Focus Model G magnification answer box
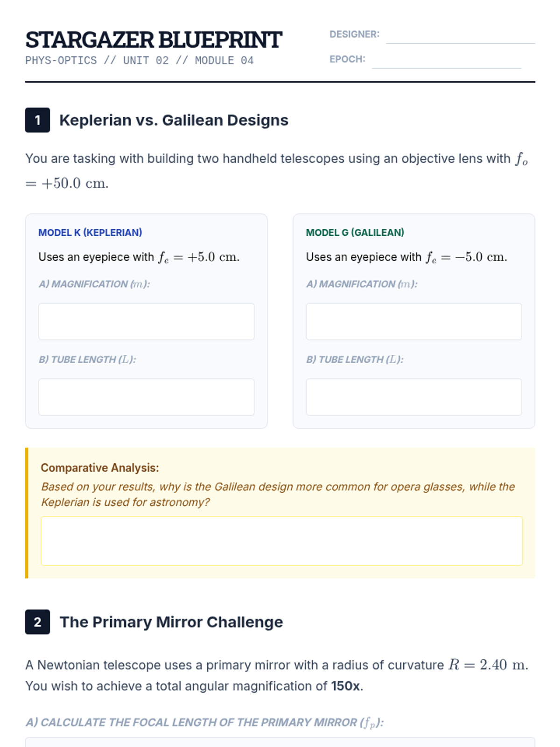This screenshot has height=747, width=560. [413, 322]
